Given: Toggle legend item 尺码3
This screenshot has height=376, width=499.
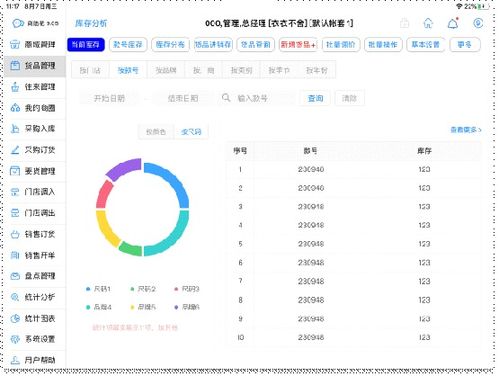Looking at the screenshot, I should [187, 289].
